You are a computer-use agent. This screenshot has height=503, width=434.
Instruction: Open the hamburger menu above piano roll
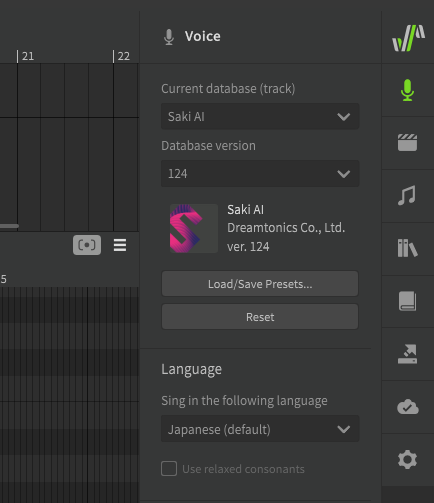point(120,245)
